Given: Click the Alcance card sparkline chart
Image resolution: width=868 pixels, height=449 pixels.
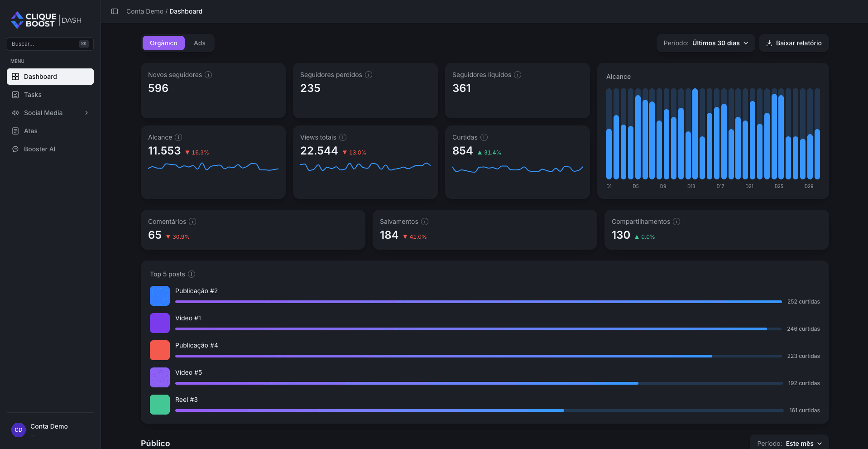Looking at the screenshot, I should pos(213,167).
